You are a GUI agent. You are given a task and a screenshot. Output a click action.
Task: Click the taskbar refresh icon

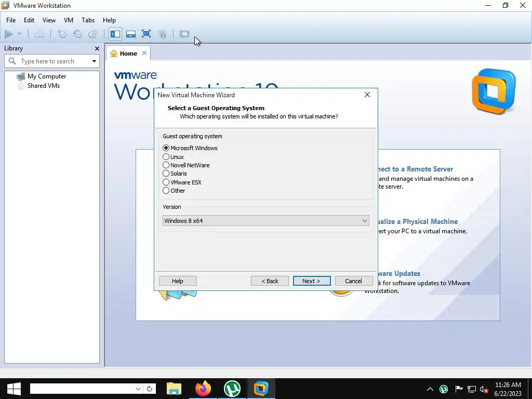(150, 389)
